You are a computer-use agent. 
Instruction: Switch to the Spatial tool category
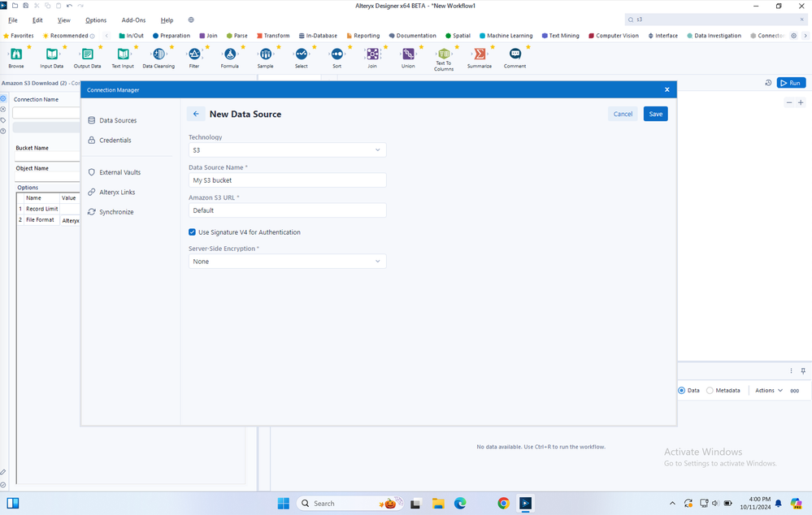[458, 36]
